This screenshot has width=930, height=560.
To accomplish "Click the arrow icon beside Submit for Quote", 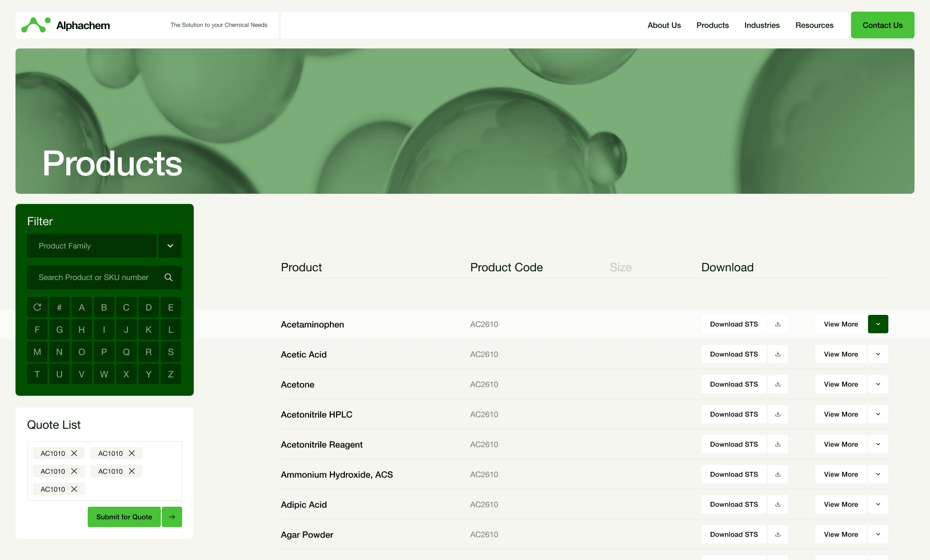I will [x=172, y=517].
